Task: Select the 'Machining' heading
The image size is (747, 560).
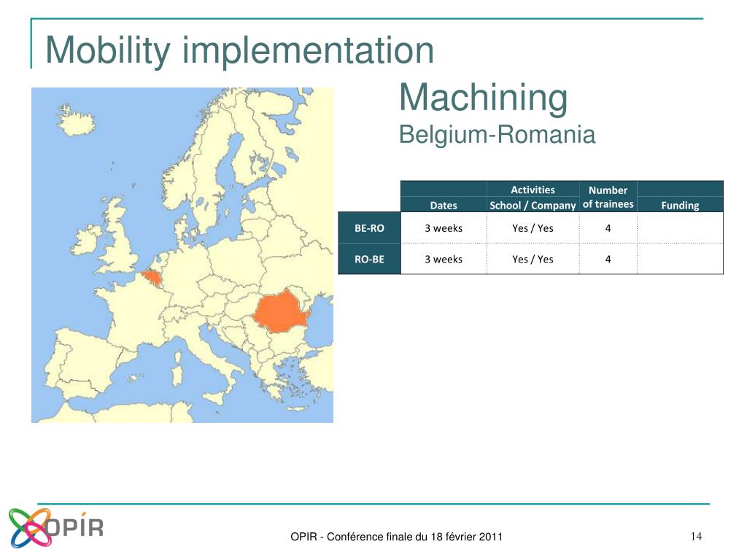Action: 483,97
